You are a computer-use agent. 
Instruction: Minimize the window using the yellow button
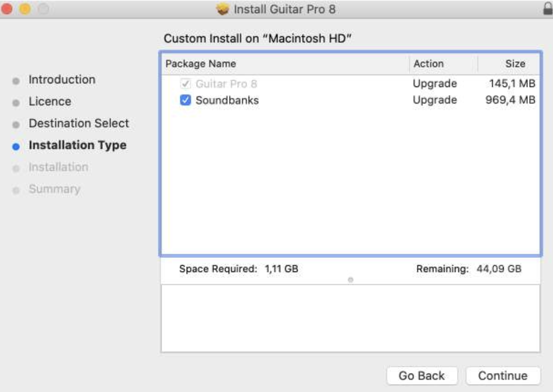tap(25, 9)
